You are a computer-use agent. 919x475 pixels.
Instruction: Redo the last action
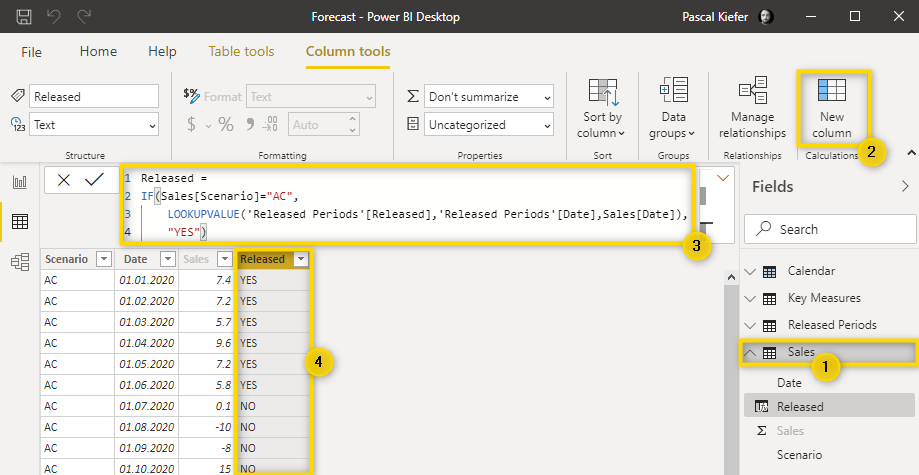(x=84, y=16)
